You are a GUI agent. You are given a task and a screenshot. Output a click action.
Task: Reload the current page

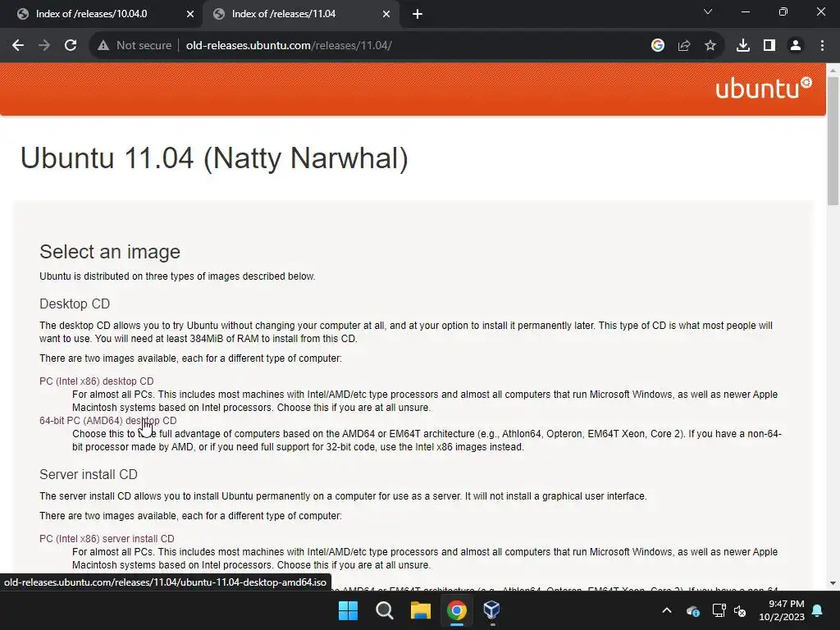(x=71, y=46)
